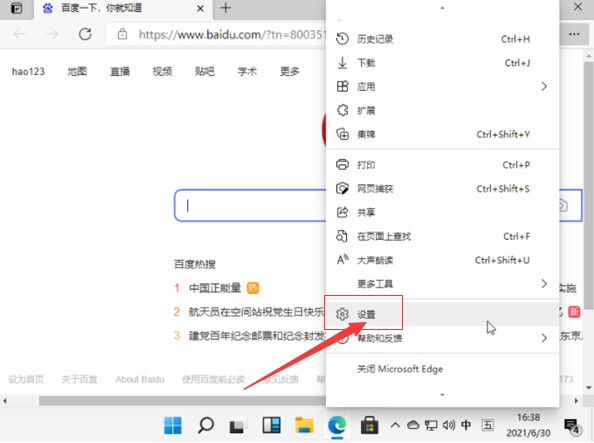This screenshot has width=594, height=443.
Task: Choose Find on page (在页面上查找)
Action: [442, 236]
